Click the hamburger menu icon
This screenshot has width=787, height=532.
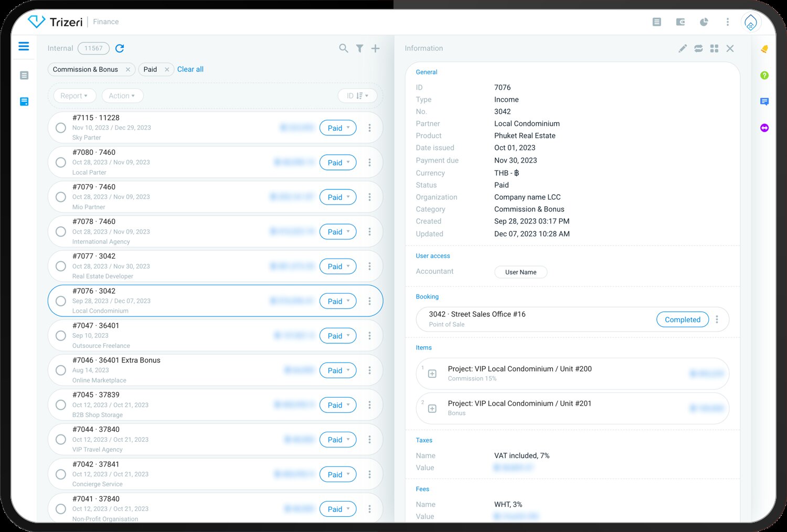[x=24, y=47]
